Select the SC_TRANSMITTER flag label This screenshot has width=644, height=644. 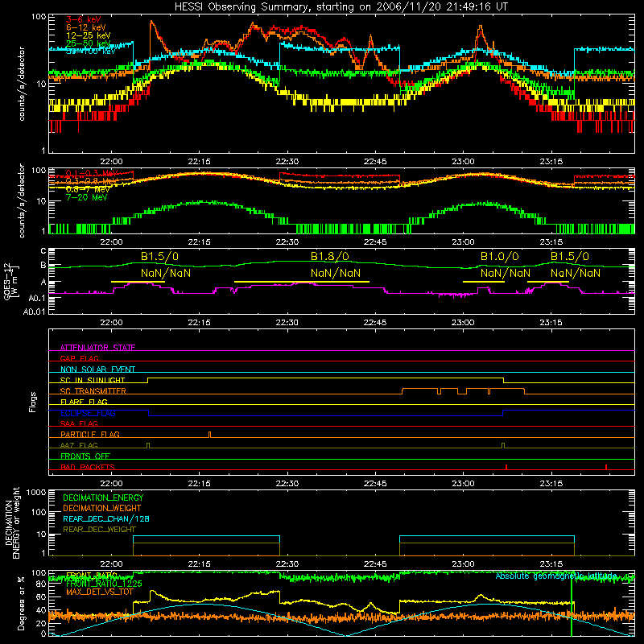coord(93,391)
